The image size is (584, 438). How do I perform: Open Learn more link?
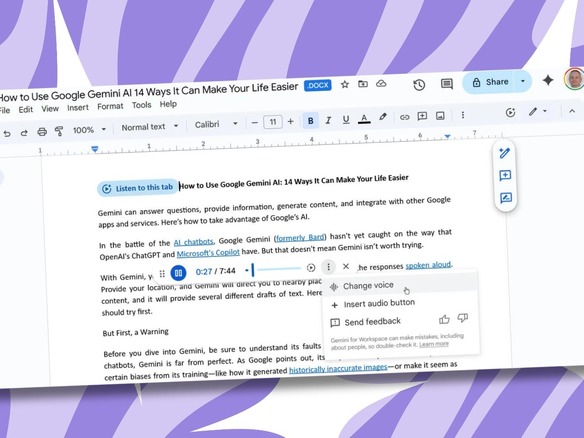(x=434, y=344)
